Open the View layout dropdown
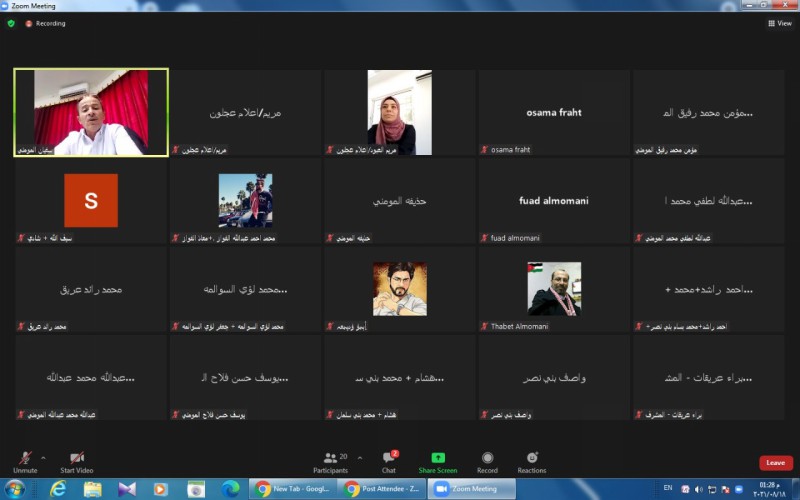Viewport: 800px width, 500px height. click(x=779, y=23)
